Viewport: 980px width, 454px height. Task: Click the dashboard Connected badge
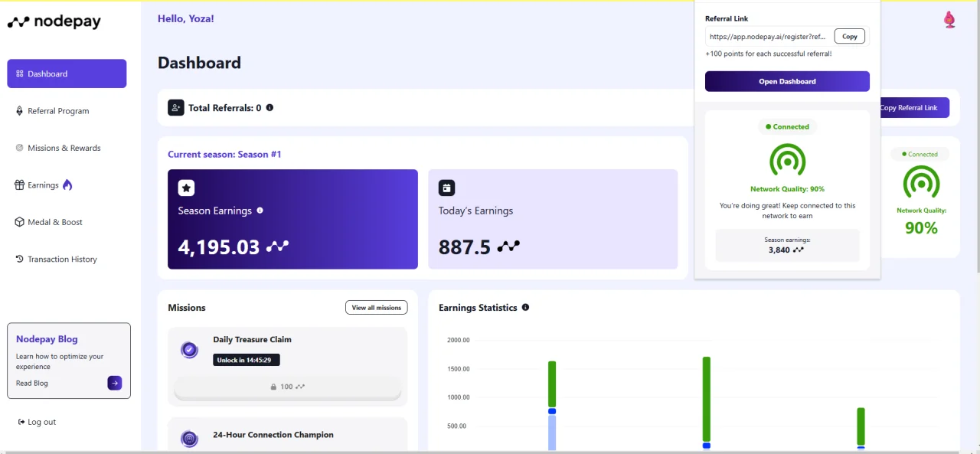[x=920, y=154]
